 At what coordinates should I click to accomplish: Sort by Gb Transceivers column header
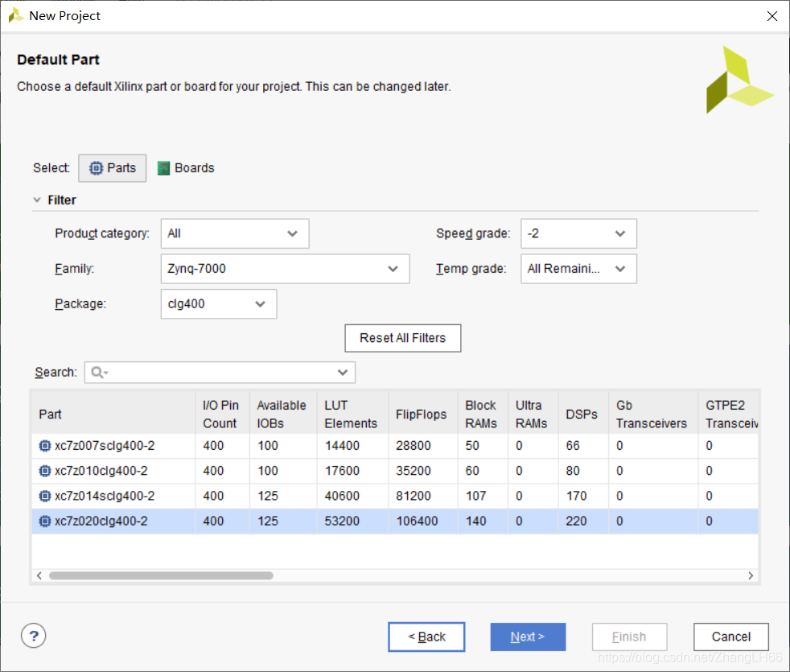coord(653,414)
